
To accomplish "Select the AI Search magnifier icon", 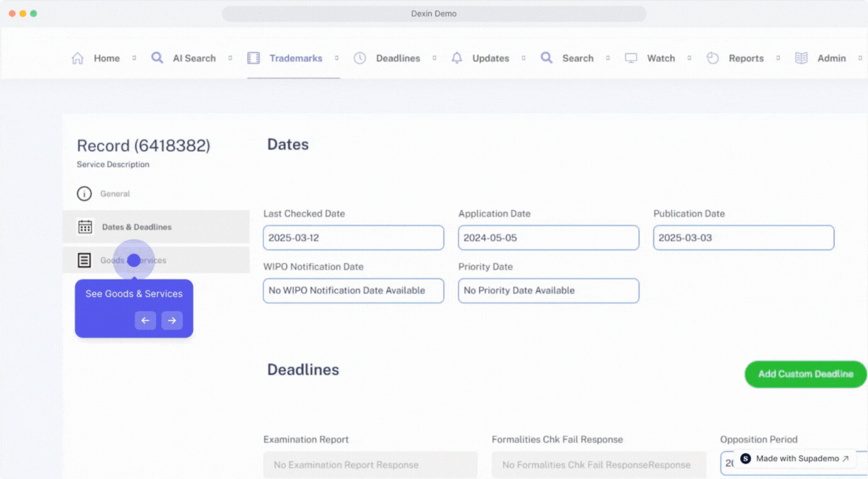I will (157, 57).
